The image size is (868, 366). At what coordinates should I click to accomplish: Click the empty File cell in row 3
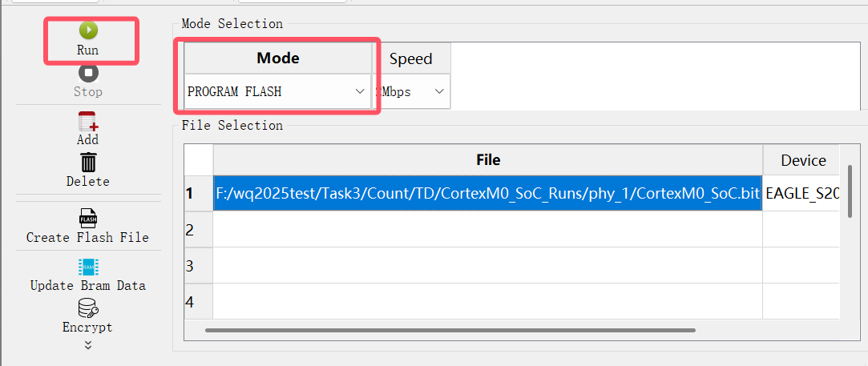tap(487, 265)
